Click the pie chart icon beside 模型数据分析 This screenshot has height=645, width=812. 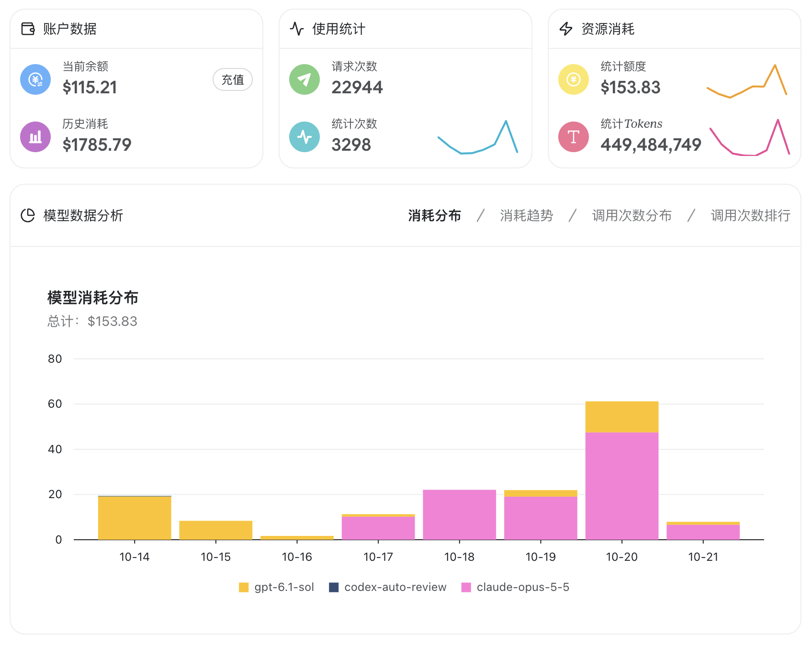point(28,215)
